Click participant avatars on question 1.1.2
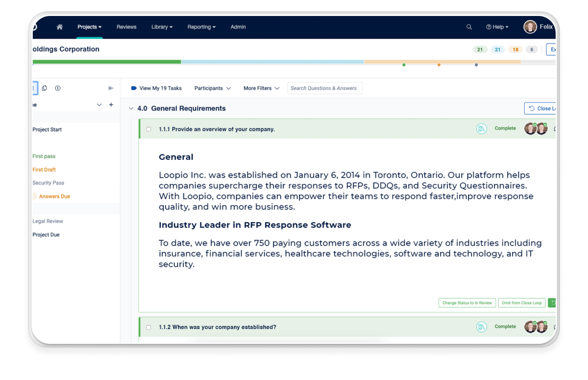 tap(536, 327)
